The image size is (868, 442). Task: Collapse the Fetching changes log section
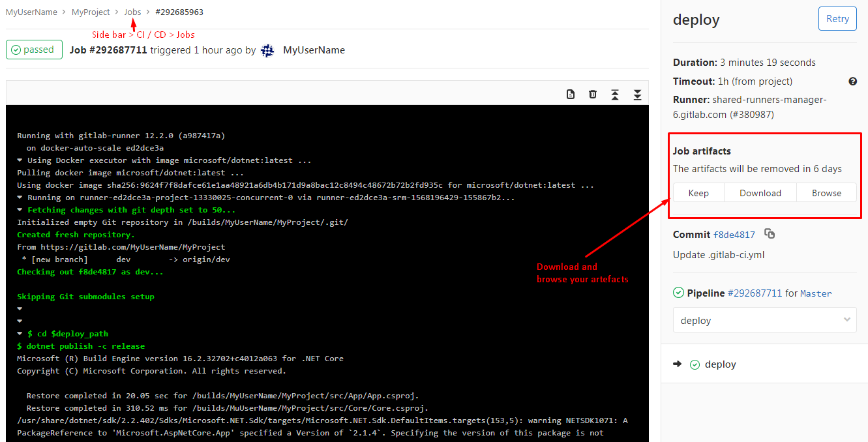18,209
